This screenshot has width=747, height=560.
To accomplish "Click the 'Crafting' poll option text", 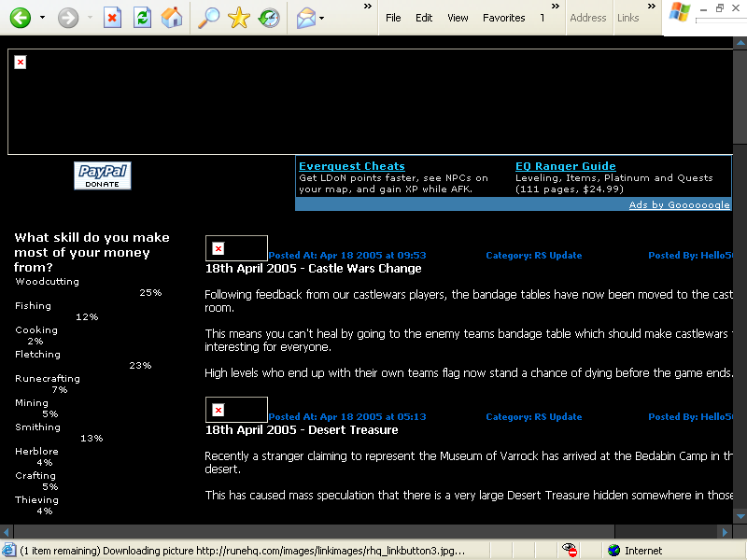I will click(x=35, y=476).
